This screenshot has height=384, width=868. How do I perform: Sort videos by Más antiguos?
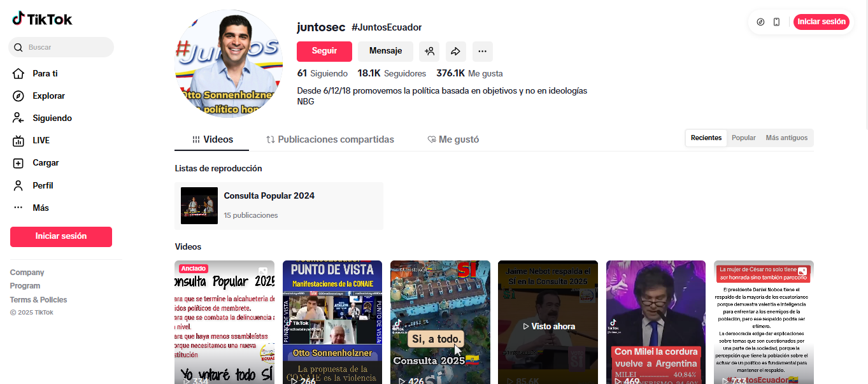(x=786, y=138)
